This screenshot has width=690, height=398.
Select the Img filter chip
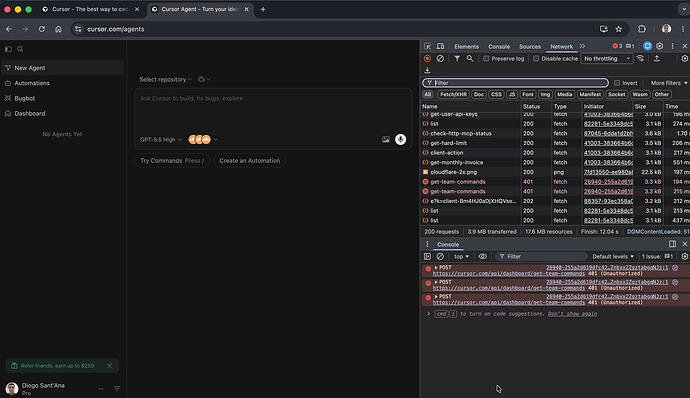pyautogui.click(x=545, y=94)
